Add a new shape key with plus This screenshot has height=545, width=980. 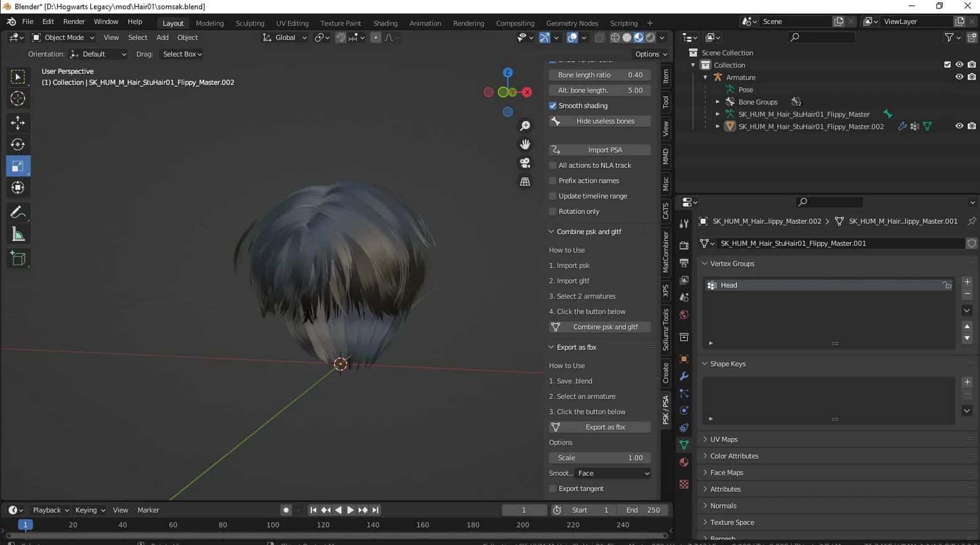pos(967,382)
